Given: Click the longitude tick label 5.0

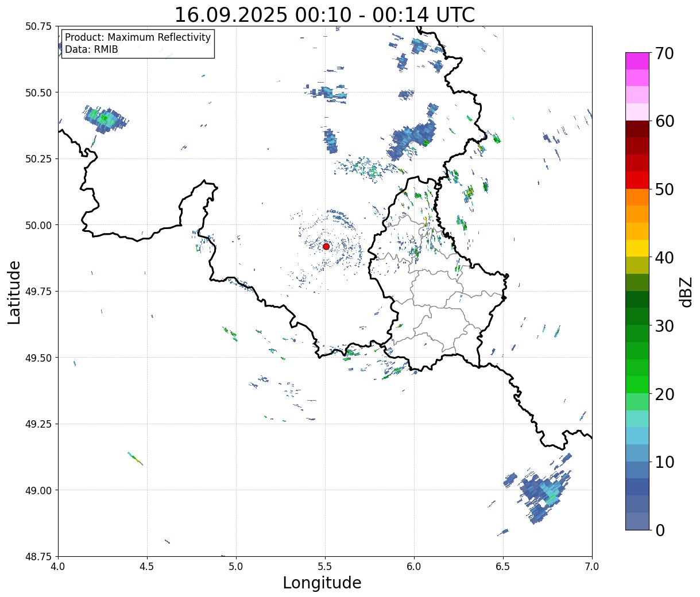Looking at the screenshot, I should (x=236, y=567).
